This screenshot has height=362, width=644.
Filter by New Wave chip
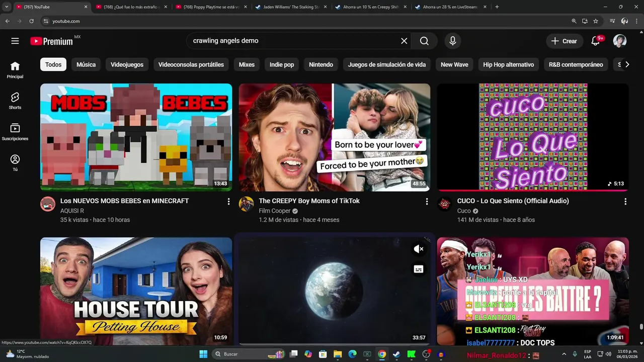coord(454,64)
